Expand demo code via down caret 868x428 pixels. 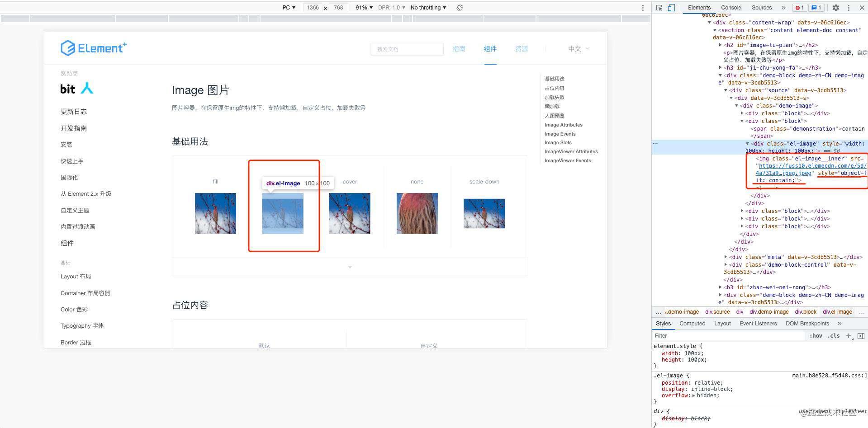(350, 267)
